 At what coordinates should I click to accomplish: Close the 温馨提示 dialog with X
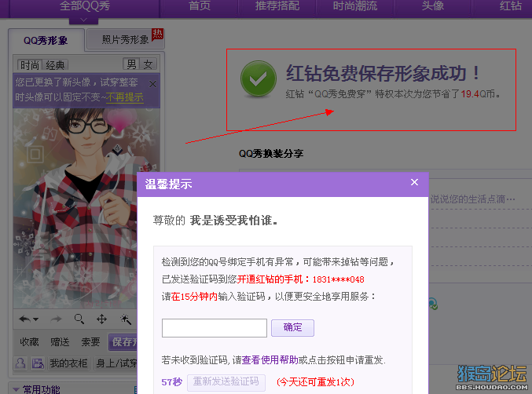[x=414, y=182]
